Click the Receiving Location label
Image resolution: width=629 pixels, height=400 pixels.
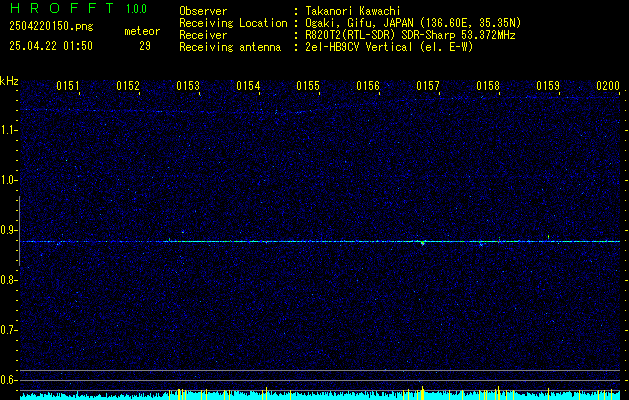(233, 23)
